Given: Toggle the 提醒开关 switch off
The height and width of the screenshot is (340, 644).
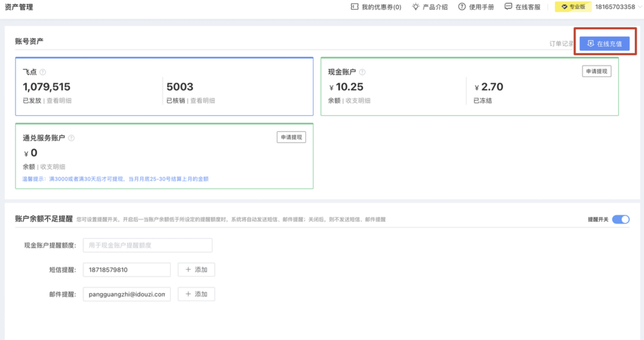Looking at the screenshot, I should [x=621, y=219].
